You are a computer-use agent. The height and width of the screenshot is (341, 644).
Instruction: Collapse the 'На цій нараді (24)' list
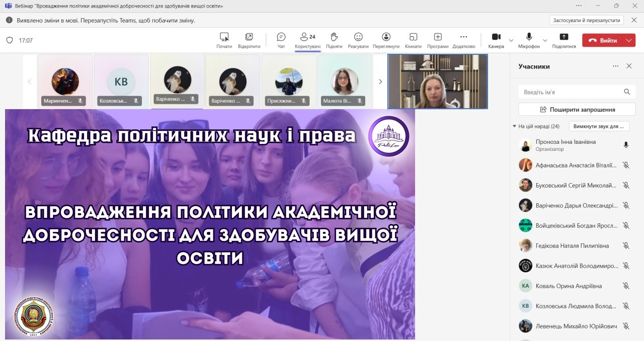click(x=514, y=126)
